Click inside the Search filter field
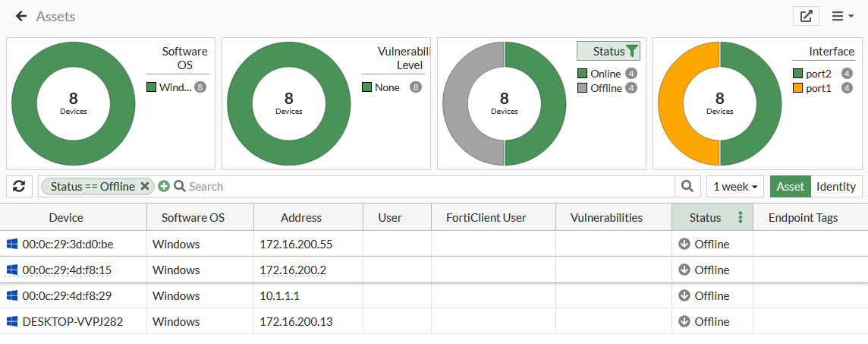Viewport: 868px width, 344px height. tap(425, 187)
